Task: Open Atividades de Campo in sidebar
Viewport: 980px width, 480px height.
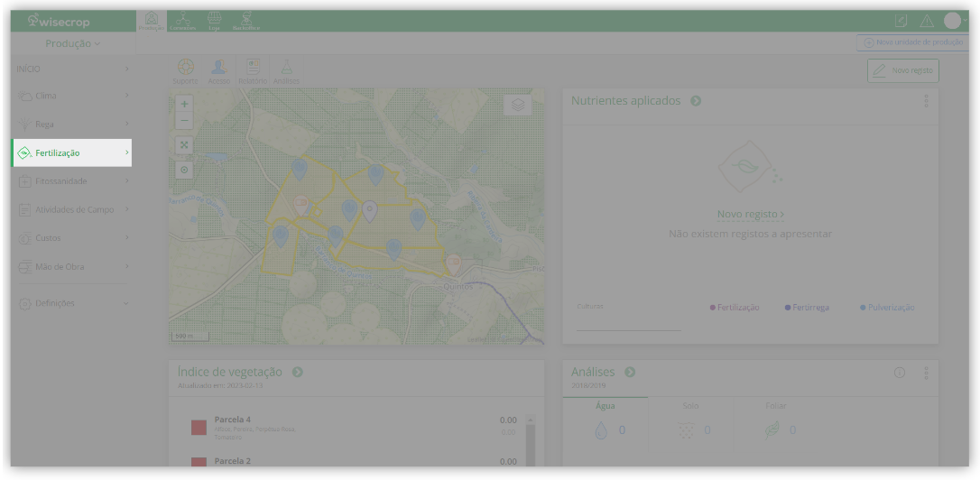Action: tap(72, 209)
